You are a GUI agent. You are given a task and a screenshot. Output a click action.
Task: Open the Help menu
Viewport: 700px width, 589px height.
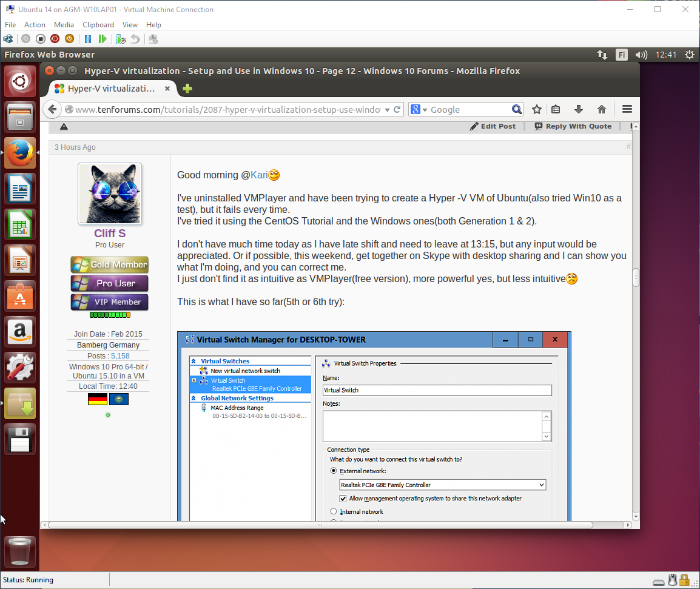(153, 25)
